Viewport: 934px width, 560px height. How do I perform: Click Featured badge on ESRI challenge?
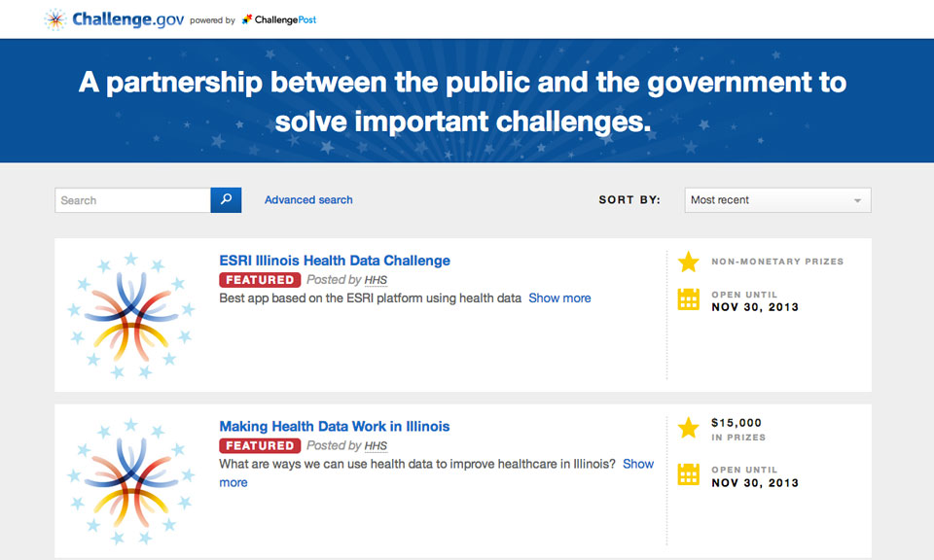[x=259, y=280]
